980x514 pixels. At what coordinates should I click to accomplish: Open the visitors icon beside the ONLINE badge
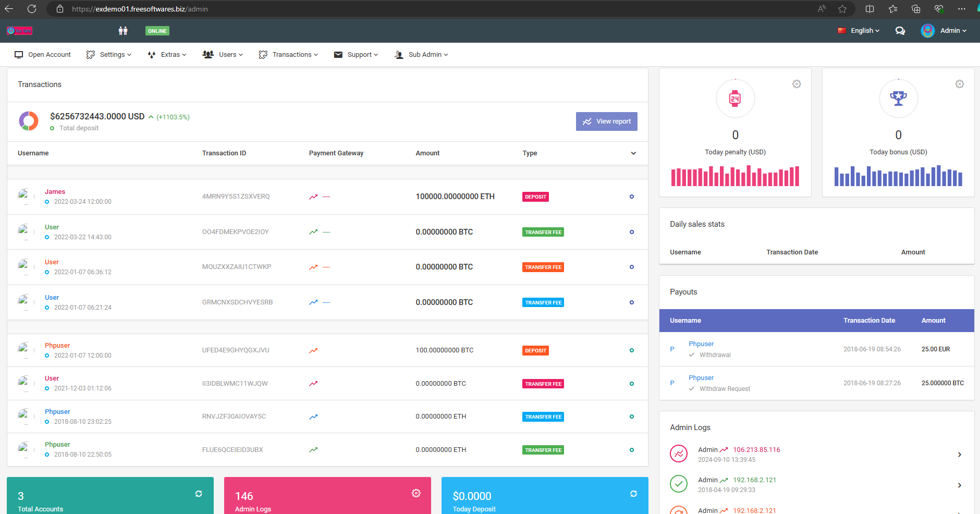(124, 31)
